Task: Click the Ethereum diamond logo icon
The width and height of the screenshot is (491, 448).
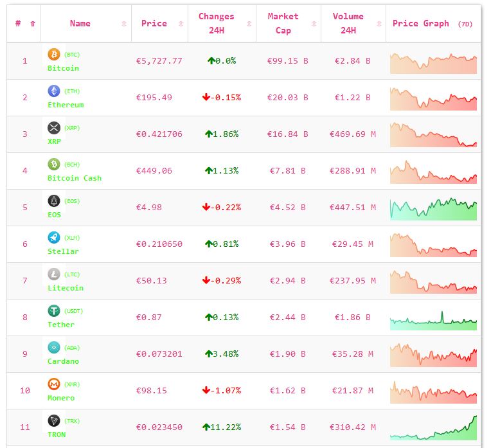Action: click(x=54, y=91)
